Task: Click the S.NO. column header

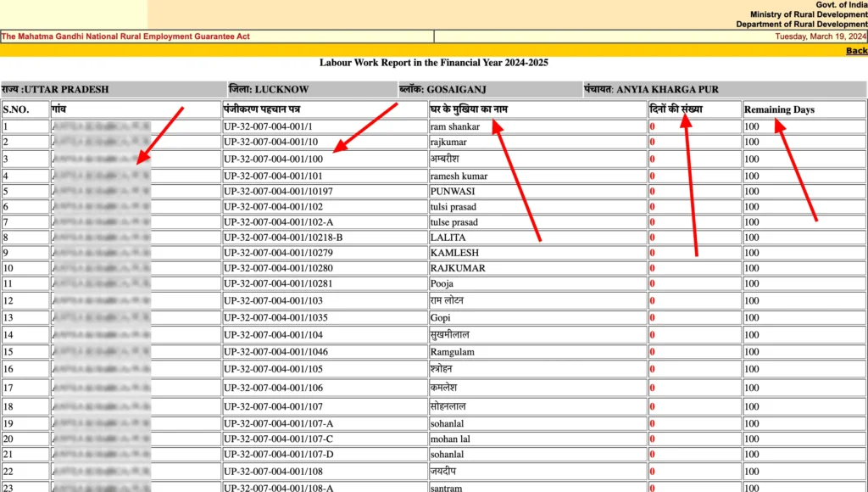Action: 17,109
